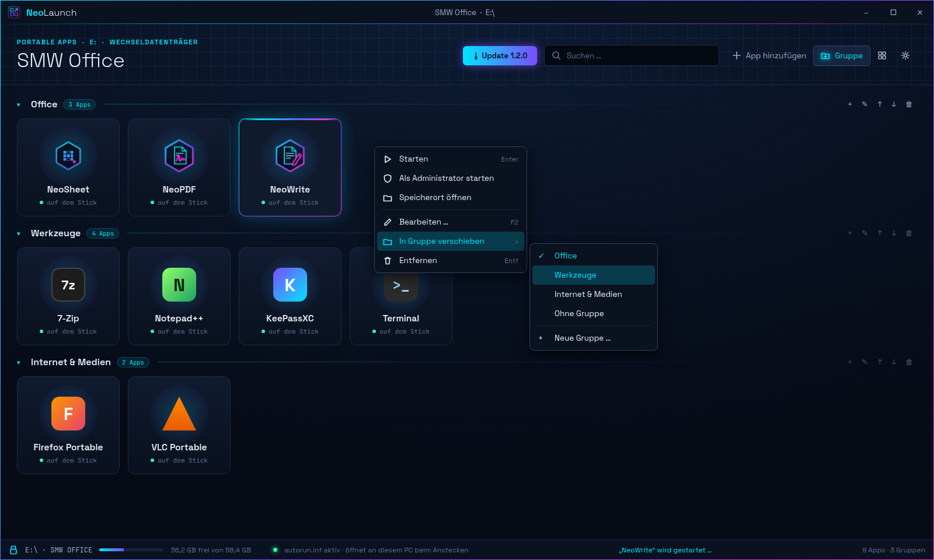Click the NeoWrite wird gestartet status message
934x560 pixels.
point(665,550)
